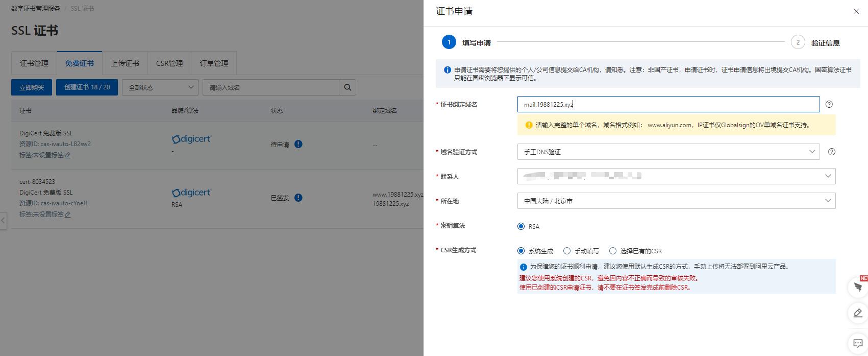Expand the collapsed left sidebar arrow

[3, 221]
